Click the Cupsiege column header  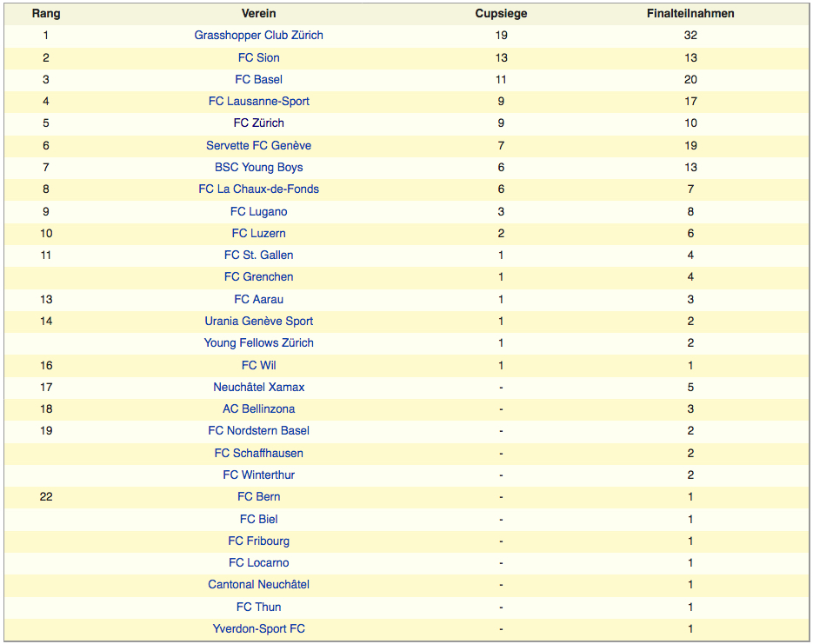pos(501,14)
